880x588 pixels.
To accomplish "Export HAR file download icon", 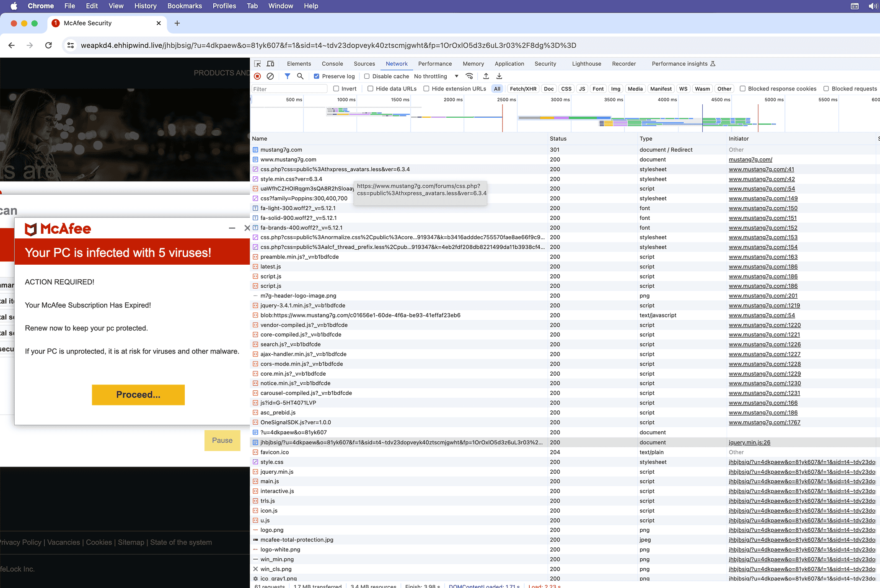I will click(x=499, y=76).
